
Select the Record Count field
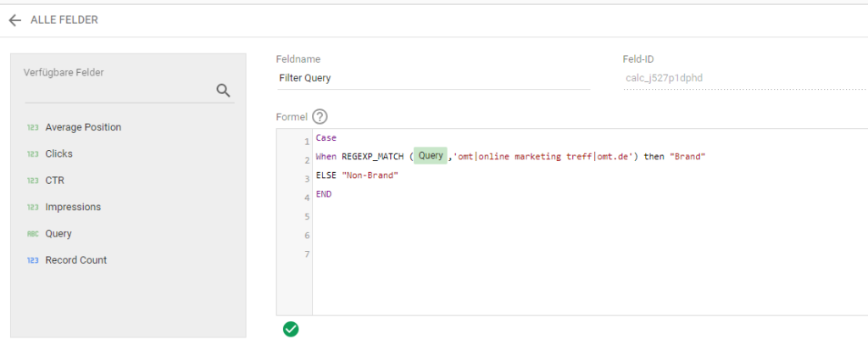75,260
